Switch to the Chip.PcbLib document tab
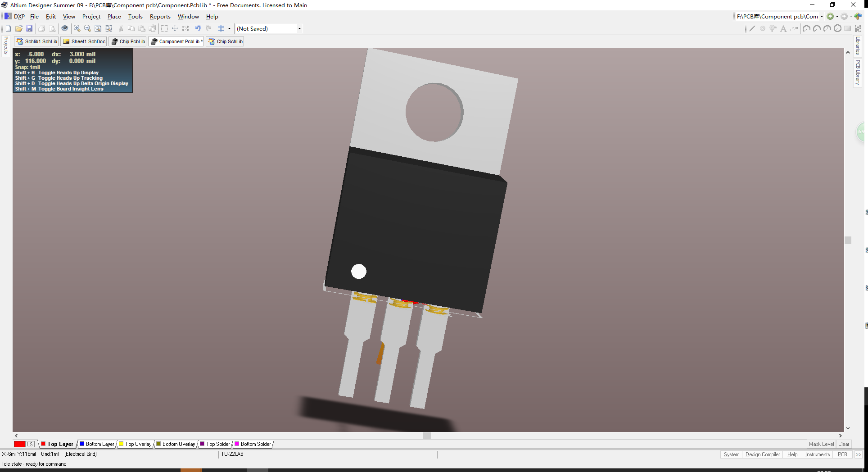Image resolution: width=868 pixels, height=472 pixels. click(128, 41)
